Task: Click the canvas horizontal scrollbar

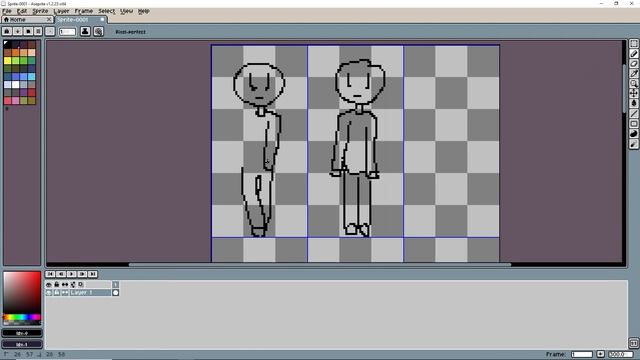Action: (x=320, y=264)
